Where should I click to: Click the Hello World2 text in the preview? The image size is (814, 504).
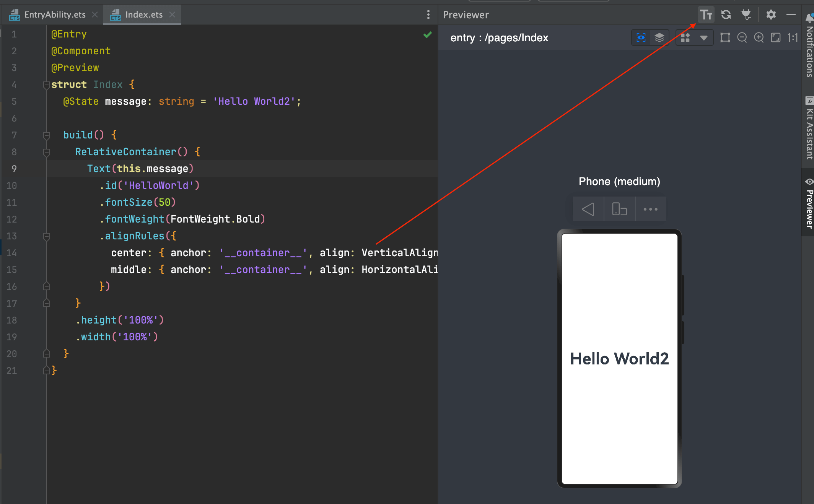(619, 359)
